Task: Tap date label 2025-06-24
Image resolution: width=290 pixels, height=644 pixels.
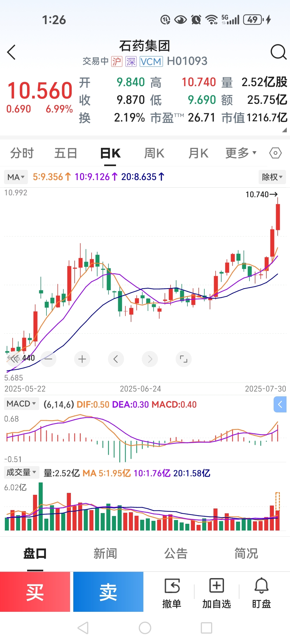Action: tap(140, 389)
